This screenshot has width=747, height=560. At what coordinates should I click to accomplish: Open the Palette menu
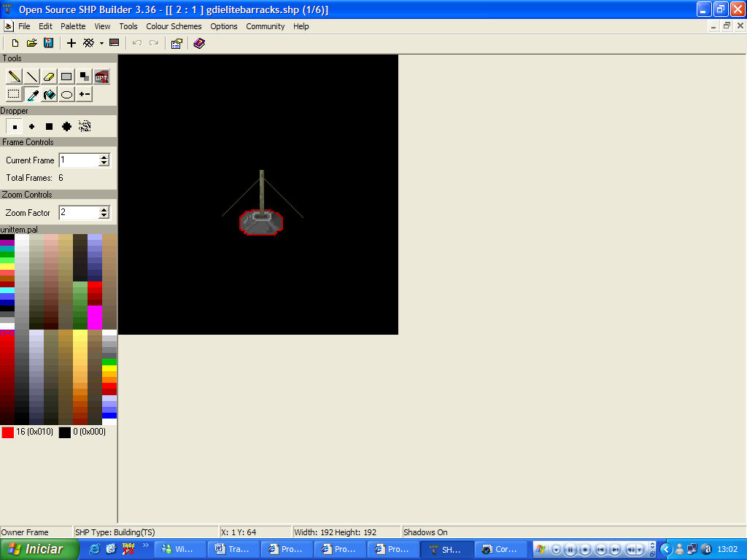(73, 26)
